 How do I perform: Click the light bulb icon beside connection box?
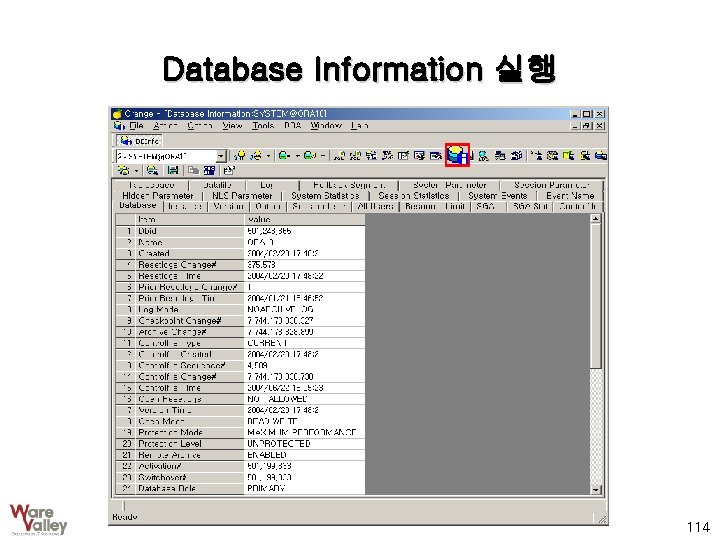click(x=239, y=156)
